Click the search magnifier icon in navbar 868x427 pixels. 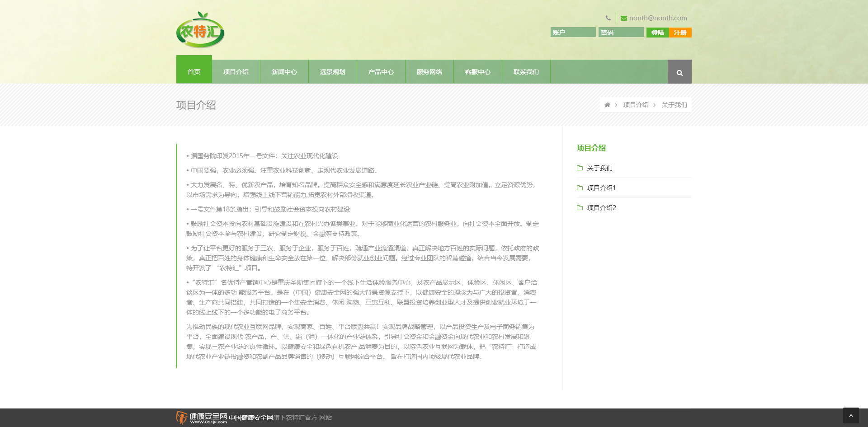[679, 72]
